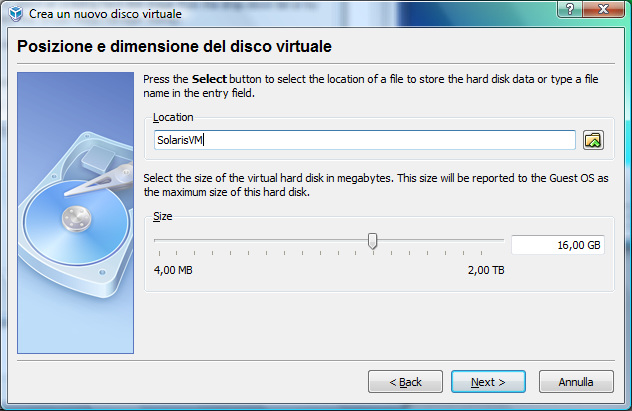The height and width of the screenshot is (411, 632).
Task: Click the 2,00 TB maximum size label
Action: click(486, 270)
